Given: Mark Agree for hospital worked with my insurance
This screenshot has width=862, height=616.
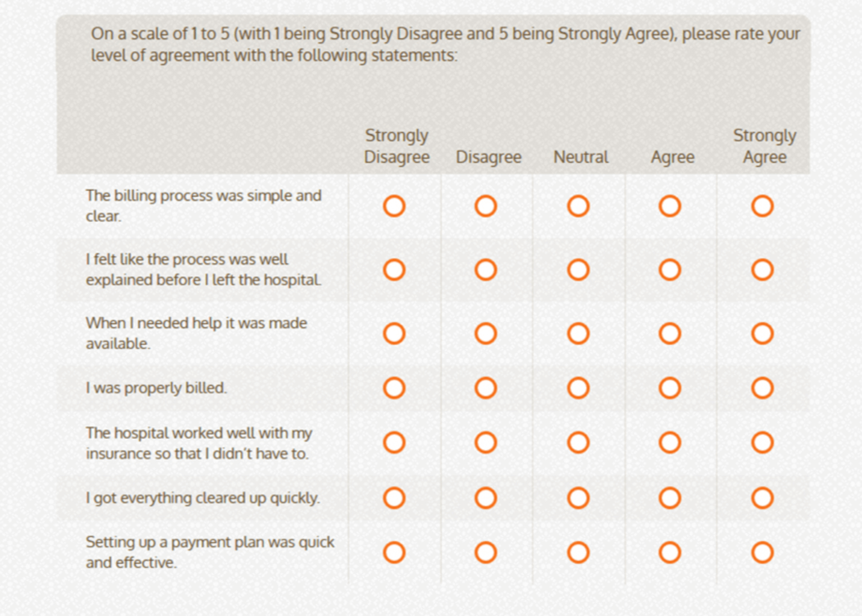Looking at the screenshot, I should [x=669, y=443].
